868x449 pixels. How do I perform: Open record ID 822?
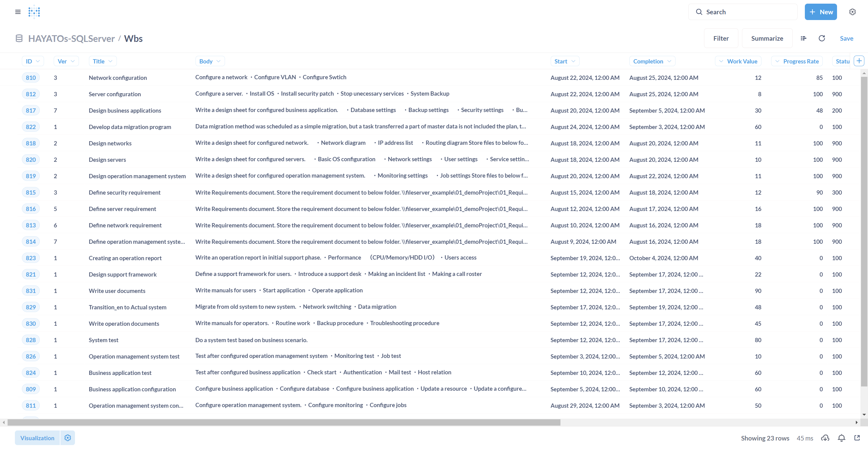pos(31,127)
